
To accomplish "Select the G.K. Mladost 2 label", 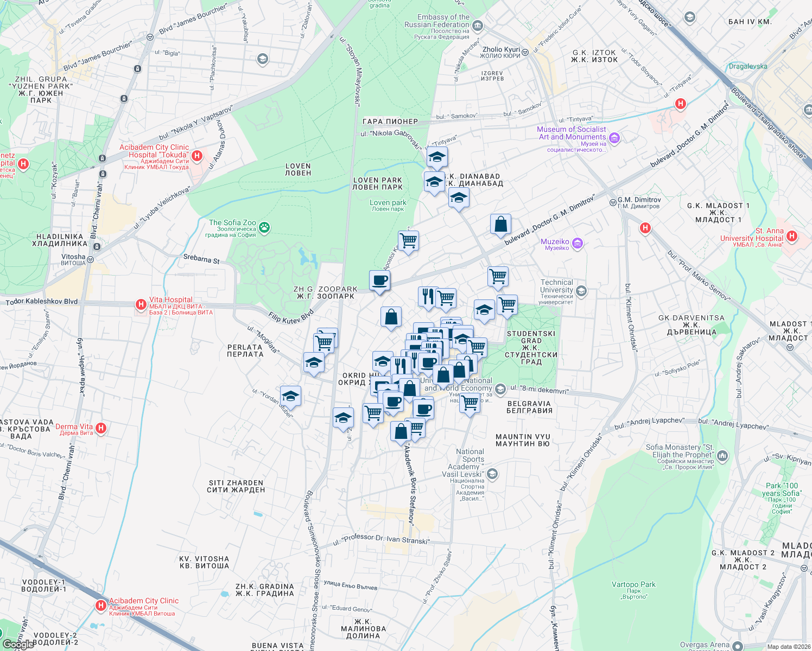I will coord(743,560).
